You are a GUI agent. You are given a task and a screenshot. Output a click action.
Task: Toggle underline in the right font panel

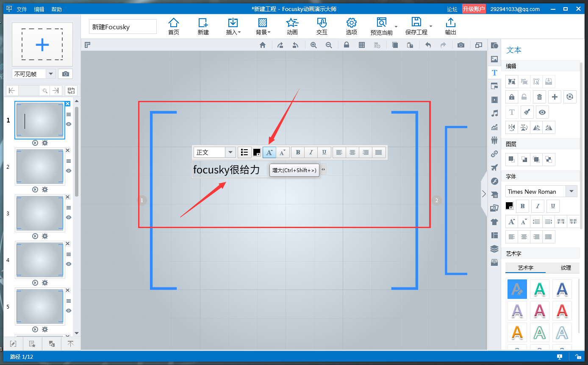553,206
